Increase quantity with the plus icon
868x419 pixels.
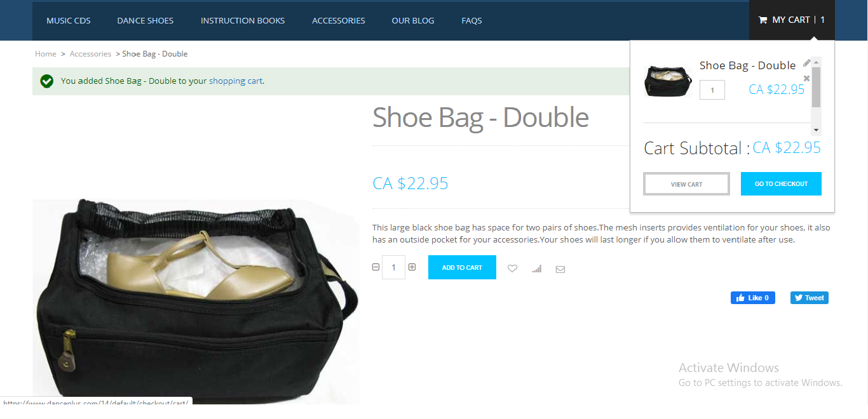[412, 267]
